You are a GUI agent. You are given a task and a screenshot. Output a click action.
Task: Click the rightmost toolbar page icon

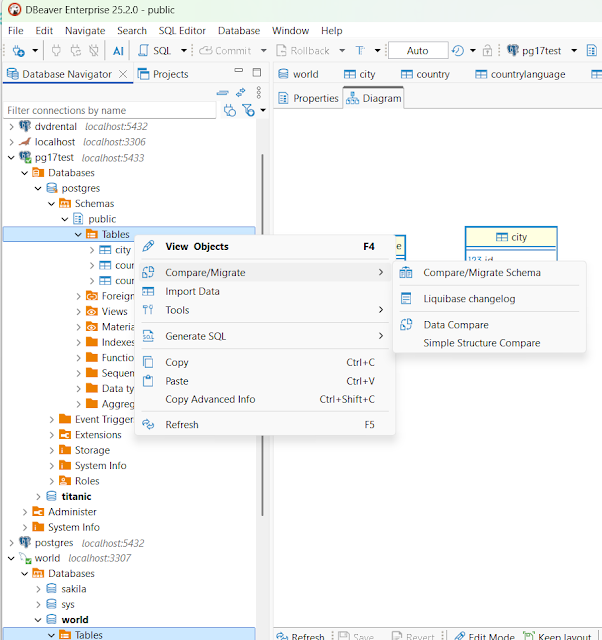[x=592, y=51]
